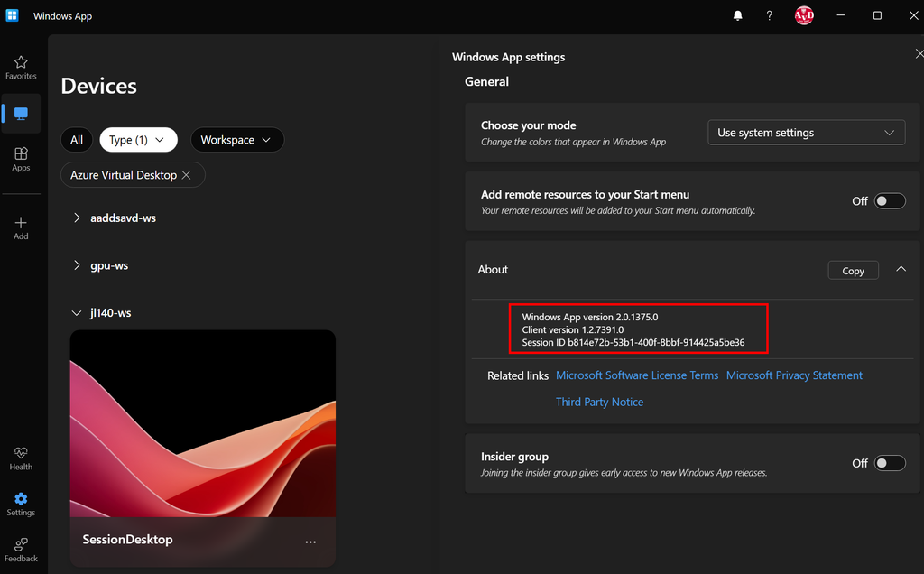Expand the aaddsavd-ws workspace
Screen dimensions: 924x574
[x=77, y=218]
